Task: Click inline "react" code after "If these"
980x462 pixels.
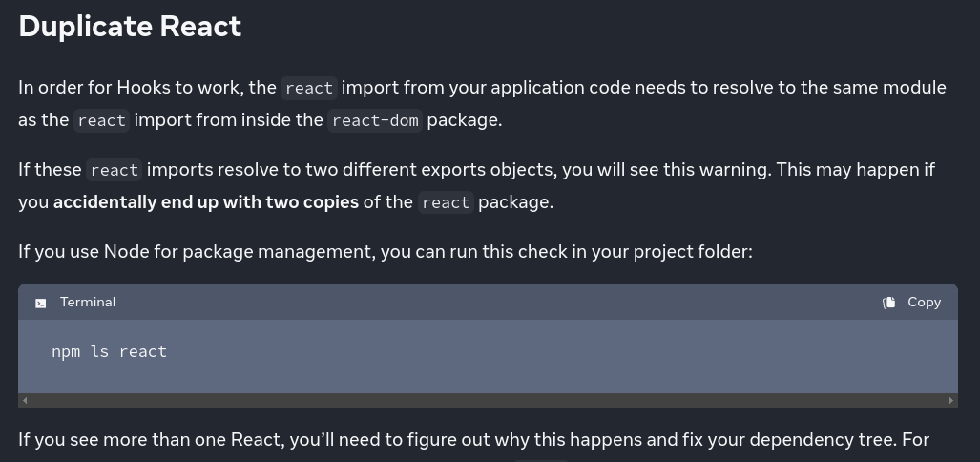Action: [x=115, y=170]
